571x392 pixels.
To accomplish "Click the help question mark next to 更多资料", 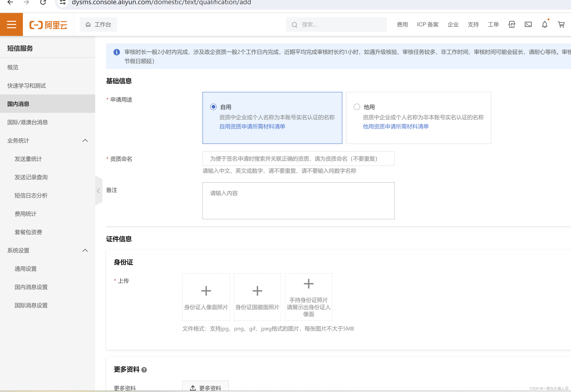I will click(x=144, y=370).
